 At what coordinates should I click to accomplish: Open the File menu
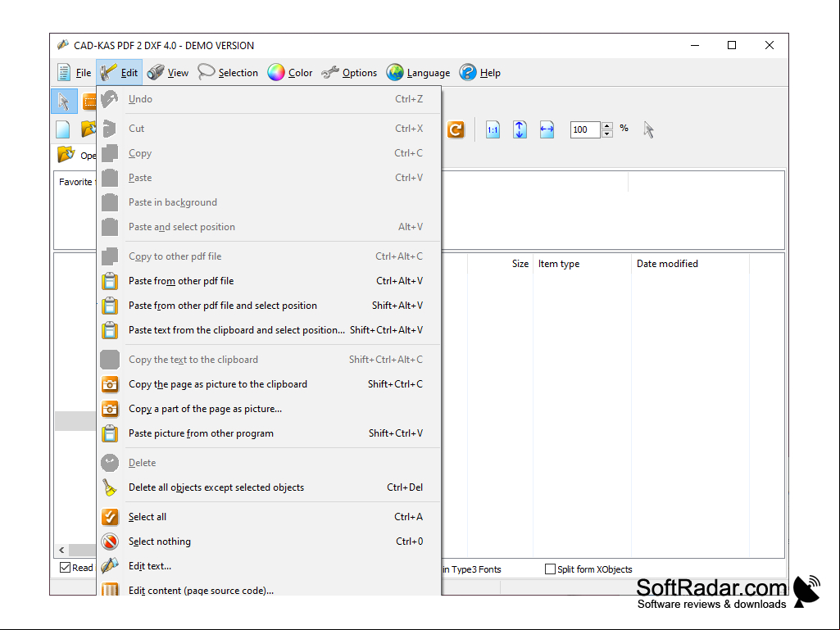[x=74, y=73]
